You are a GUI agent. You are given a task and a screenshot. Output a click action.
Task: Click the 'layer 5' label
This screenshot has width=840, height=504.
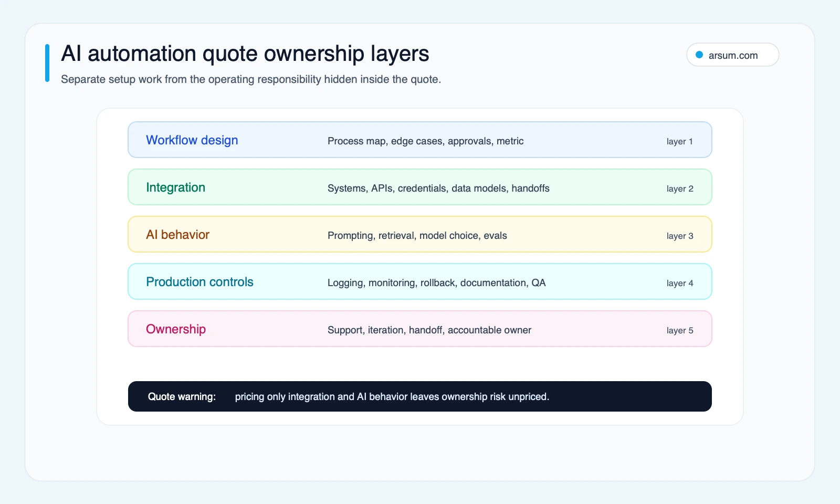click(x=680, y=330)
